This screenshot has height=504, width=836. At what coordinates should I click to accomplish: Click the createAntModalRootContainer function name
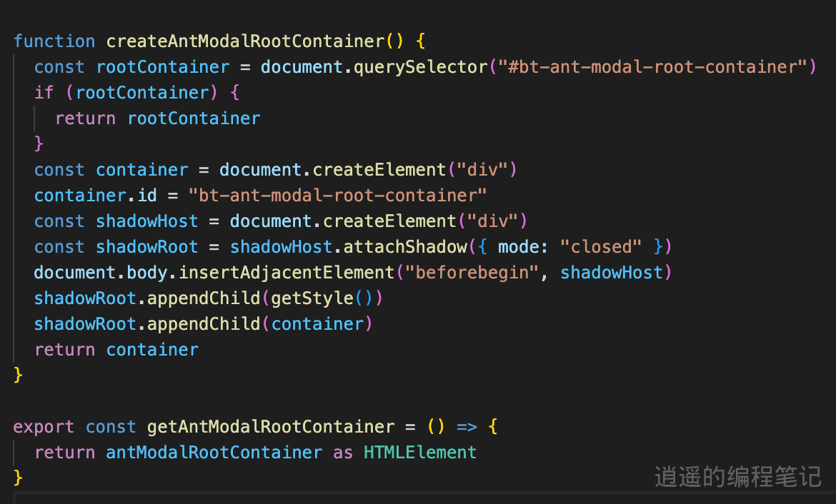coord(245,41)
